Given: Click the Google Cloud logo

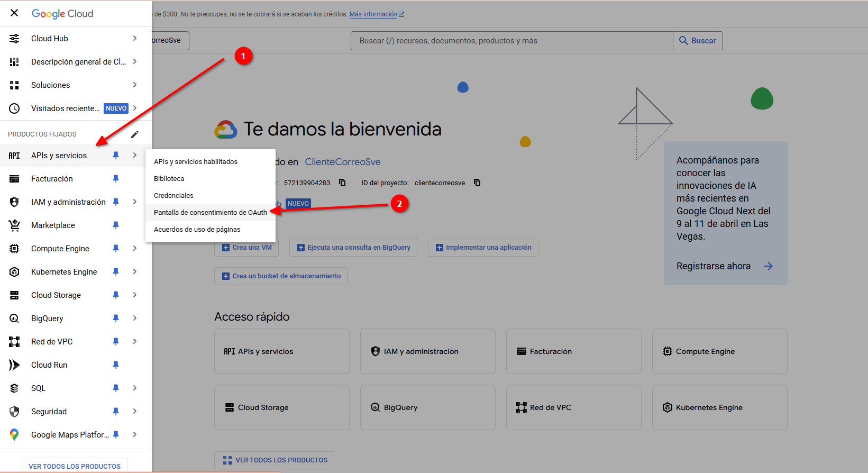Looking at the screenshot, I should tap(62, 14).
